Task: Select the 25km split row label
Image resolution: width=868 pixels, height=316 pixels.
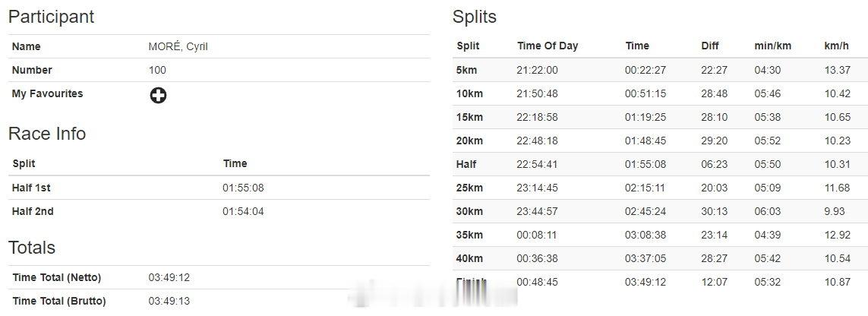Action: pos(469,188)
